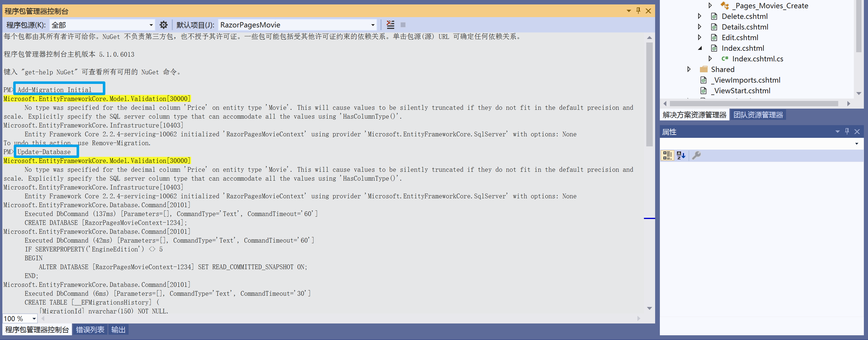Click the stop command execution square
This screenshot has width=868, height=340.
pyautogui.click(x=403, y=25)
